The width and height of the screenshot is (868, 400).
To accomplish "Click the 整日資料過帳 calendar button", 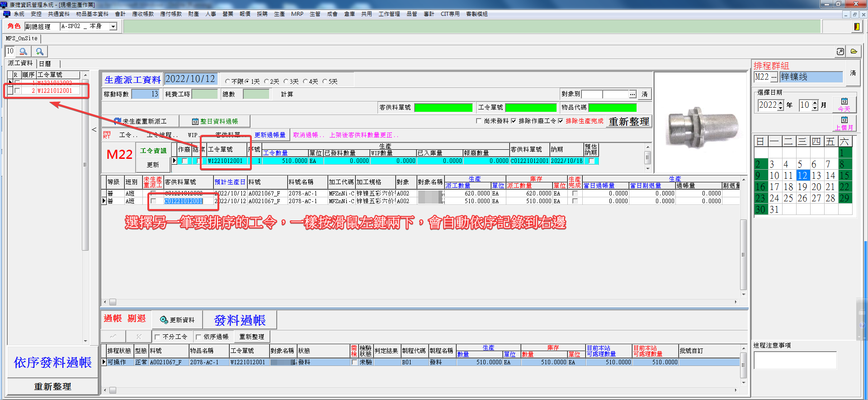I will coord(215,121).
